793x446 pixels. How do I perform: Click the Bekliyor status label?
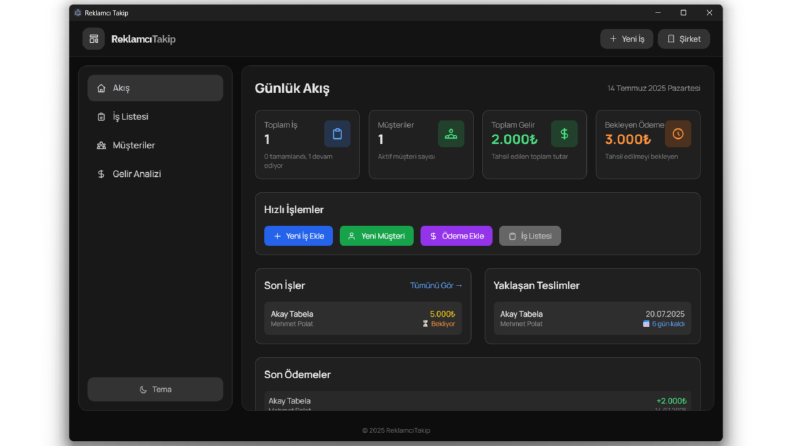point(443,324)
